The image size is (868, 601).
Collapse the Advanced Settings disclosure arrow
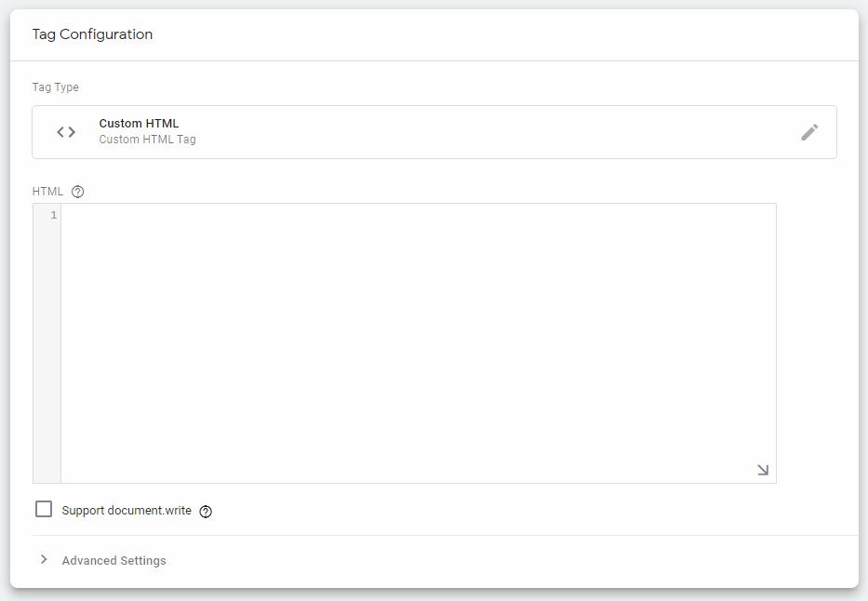click(44, 560)
